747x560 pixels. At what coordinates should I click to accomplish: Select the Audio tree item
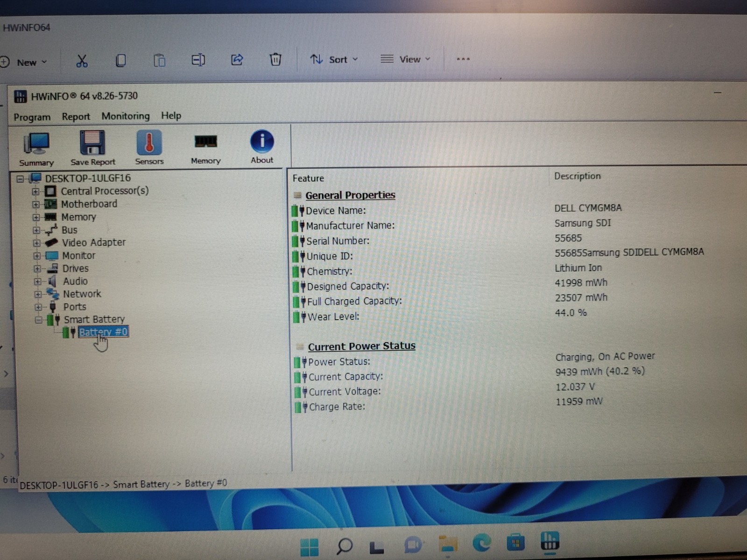click(75, 281)
